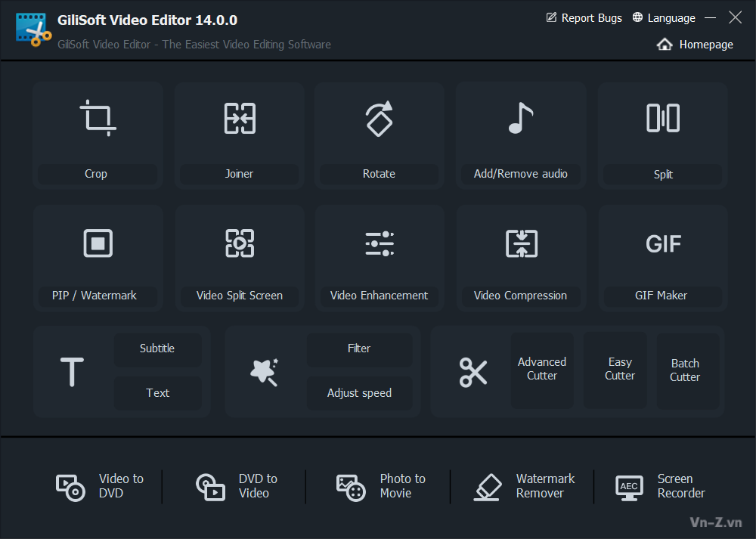Open the Language menu

tap(663, 18)
